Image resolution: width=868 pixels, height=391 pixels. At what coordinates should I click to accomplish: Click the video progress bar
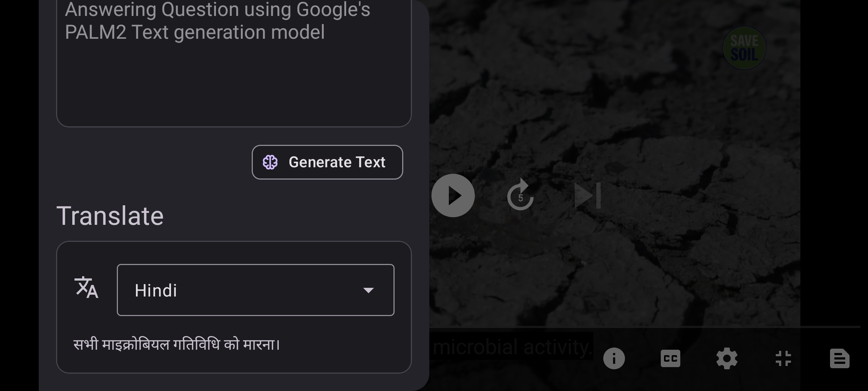coord(644,327)
